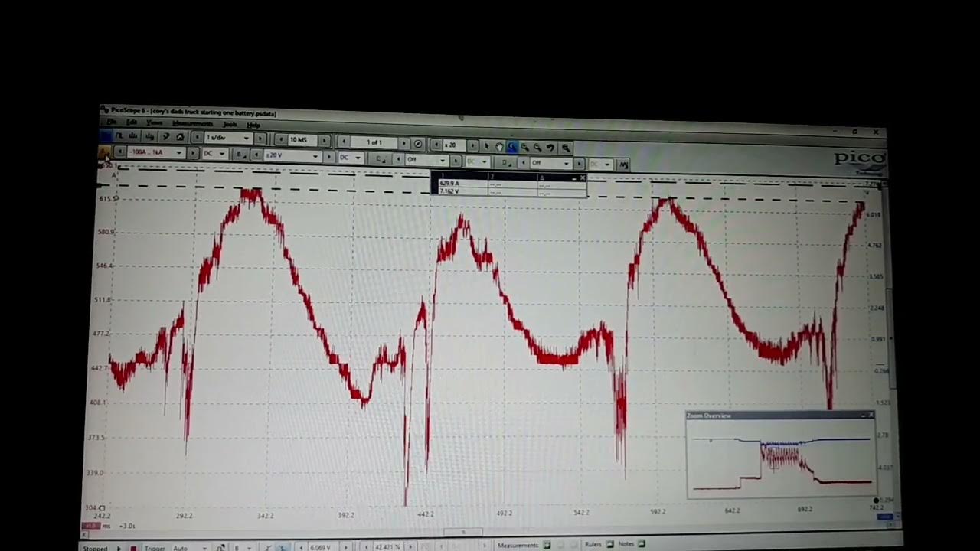
Task: Select the zoom out tool
Action: click(x=537, y=147)
